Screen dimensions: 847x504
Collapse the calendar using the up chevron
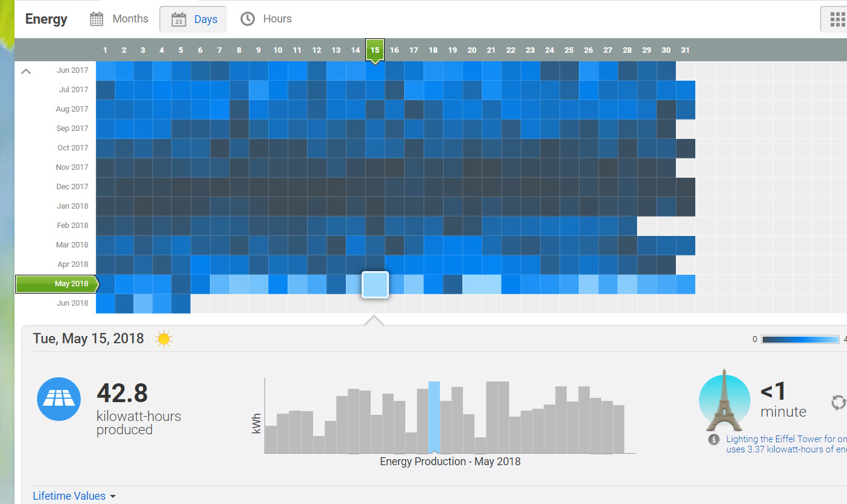(25, 71)
